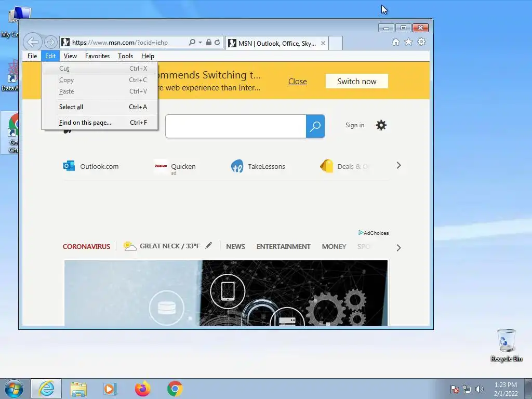The height and width of the screenshot is (399, 532).
Task: Open the MONEY section
Action: (x=334, y=247)
